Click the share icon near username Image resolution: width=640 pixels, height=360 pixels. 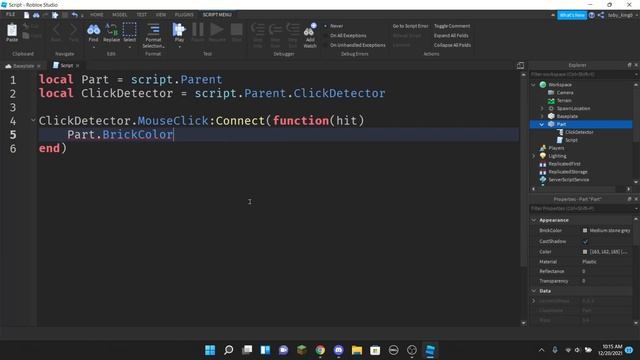point(601,15)
